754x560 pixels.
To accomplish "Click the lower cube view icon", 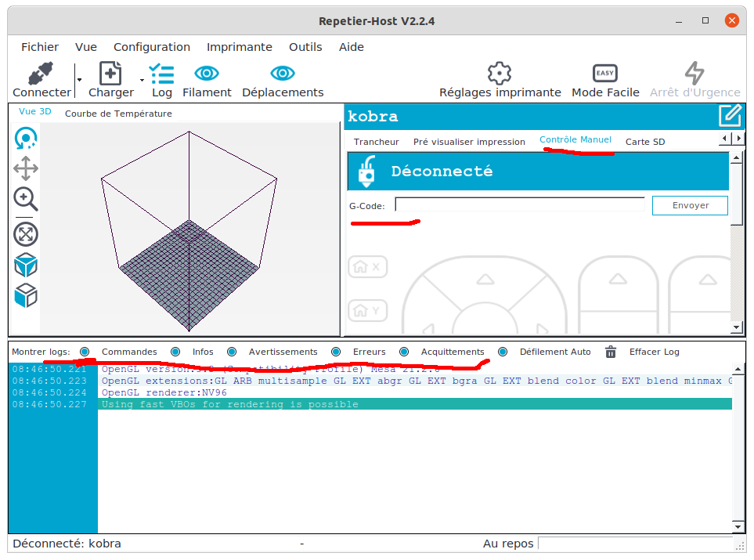I will pyautogui.click(x=26, y=295).
